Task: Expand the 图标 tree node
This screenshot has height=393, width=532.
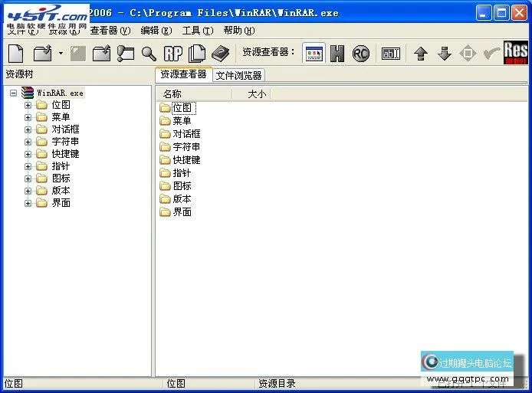Action: click(28, 178)
